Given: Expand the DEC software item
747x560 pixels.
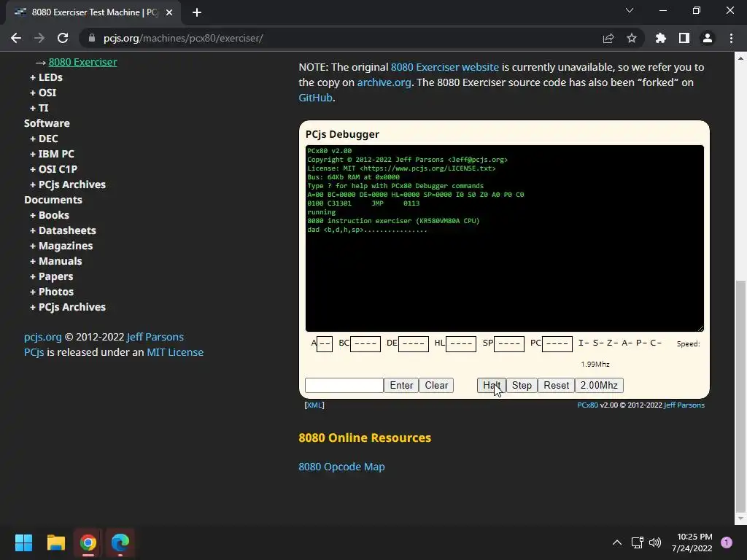Looking at the screenshot, I should [x=44, y=139].
